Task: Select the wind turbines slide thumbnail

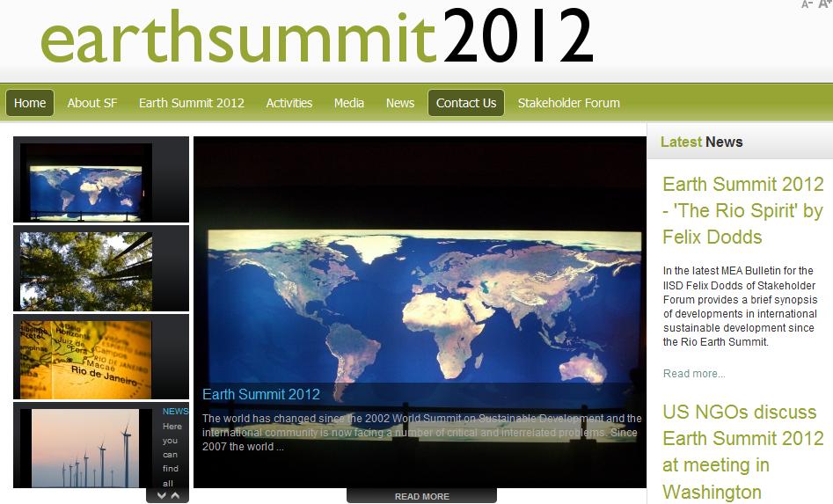Action: 85,448
